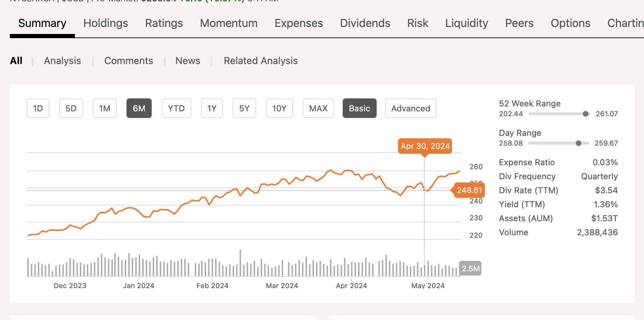Switch to Advanced chart mode
The width and height of the screenshot is (644, 320).
410,109
